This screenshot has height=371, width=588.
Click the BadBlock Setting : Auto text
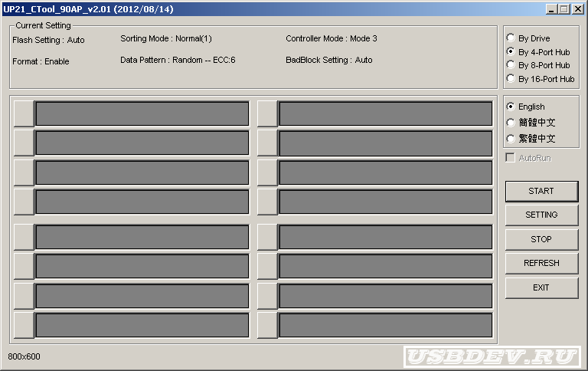[x=329, y=60]
